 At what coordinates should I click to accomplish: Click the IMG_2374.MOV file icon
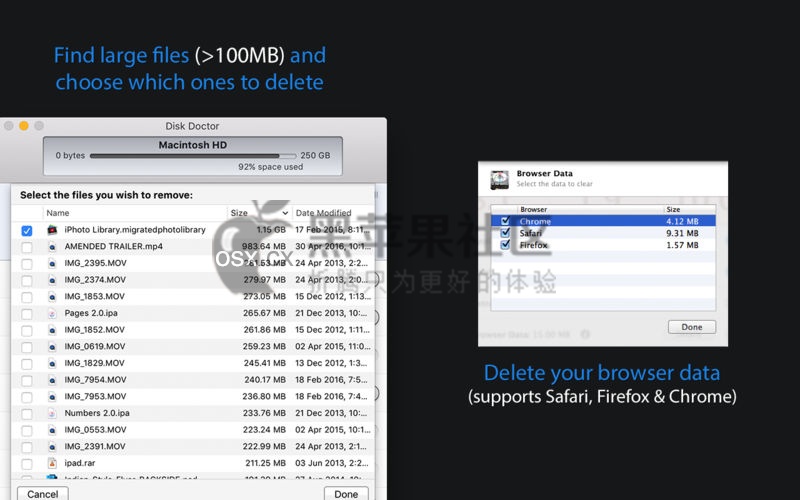coord(52,280)
